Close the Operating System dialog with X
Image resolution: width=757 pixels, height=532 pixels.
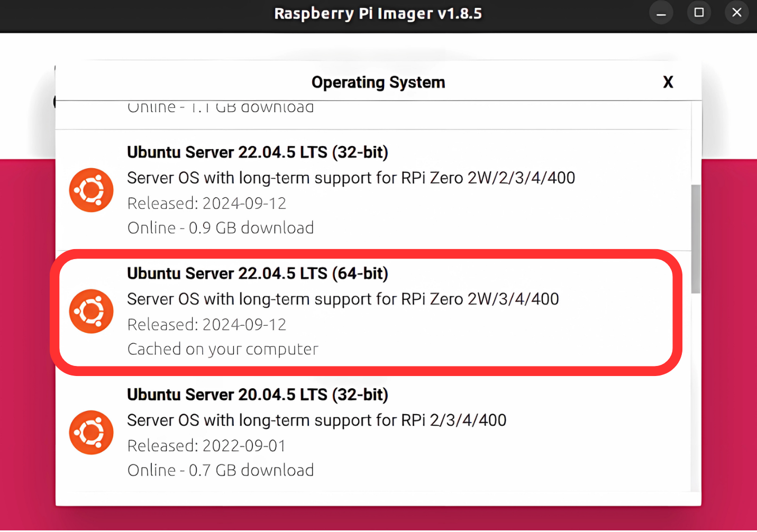[668, 82]
